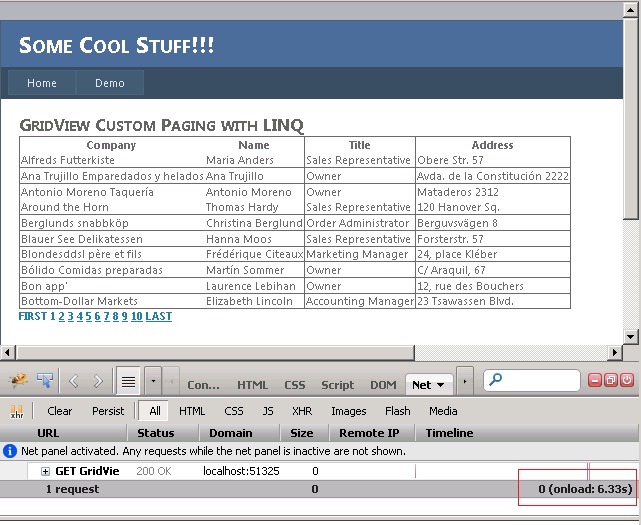Show previous panel tabs arrow
This screenshot has height=525, width=641.
[172, 381]
